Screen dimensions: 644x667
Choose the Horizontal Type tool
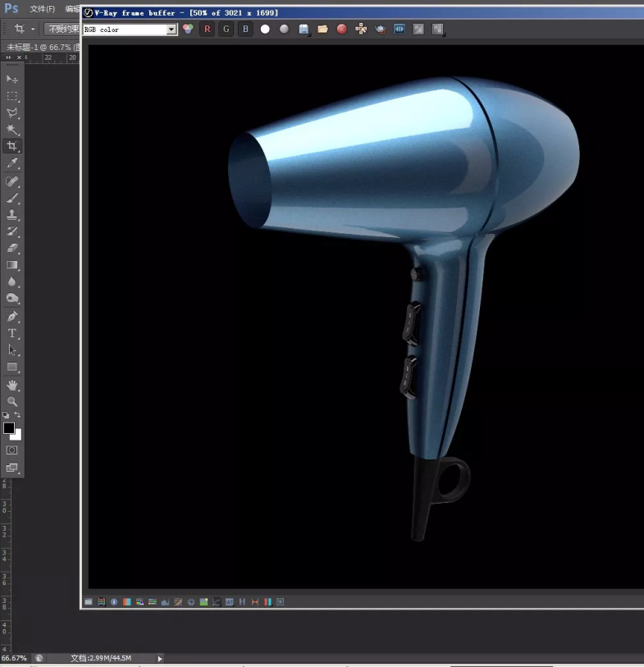tap(12, 333)
